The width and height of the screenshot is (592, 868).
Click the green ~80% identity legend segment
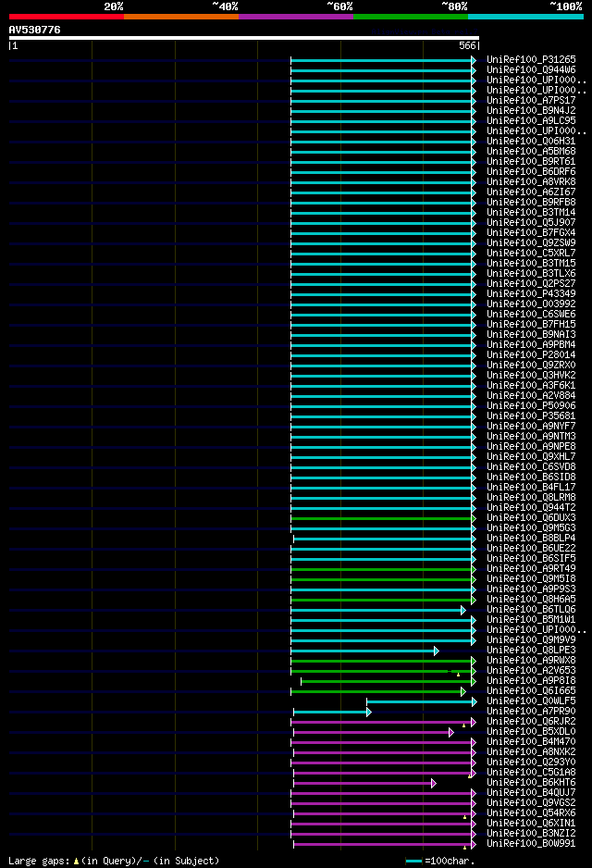click(411, 17)
